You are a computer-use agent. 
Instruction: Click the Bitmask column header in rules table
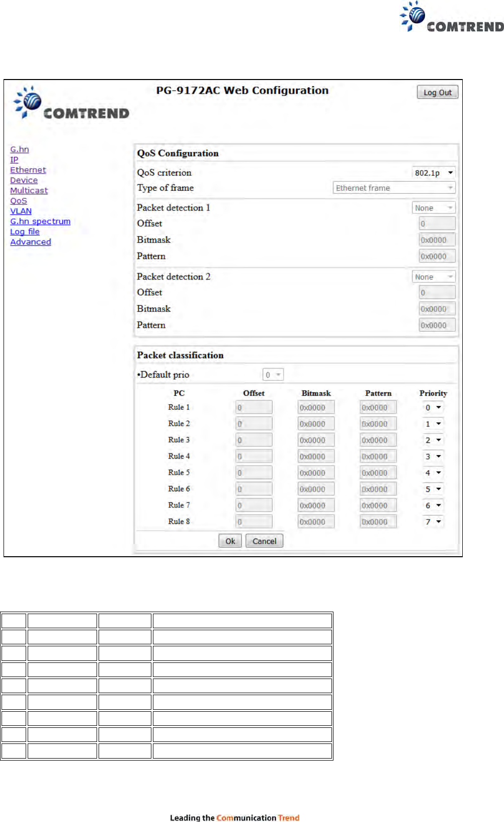[x=316, y=393]
